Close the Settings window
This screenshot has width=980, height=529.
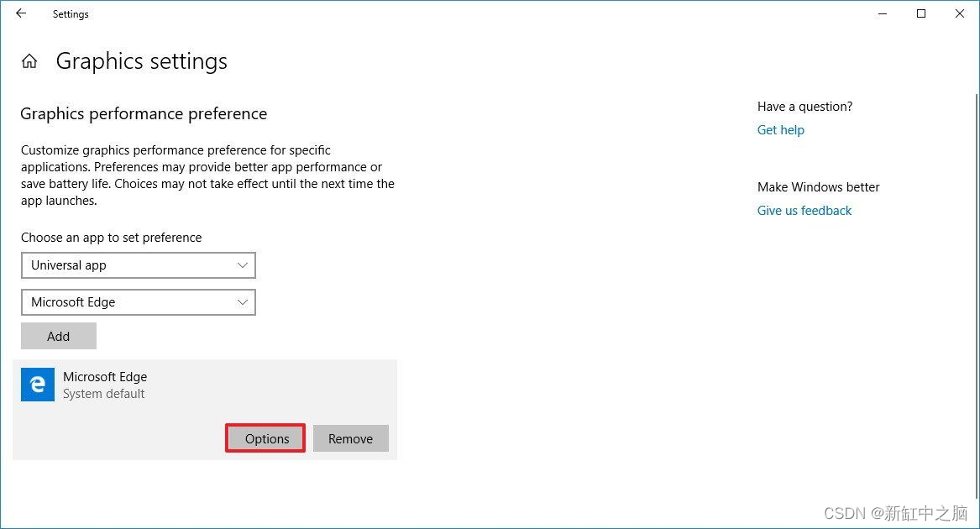click(x=959, y=13)
